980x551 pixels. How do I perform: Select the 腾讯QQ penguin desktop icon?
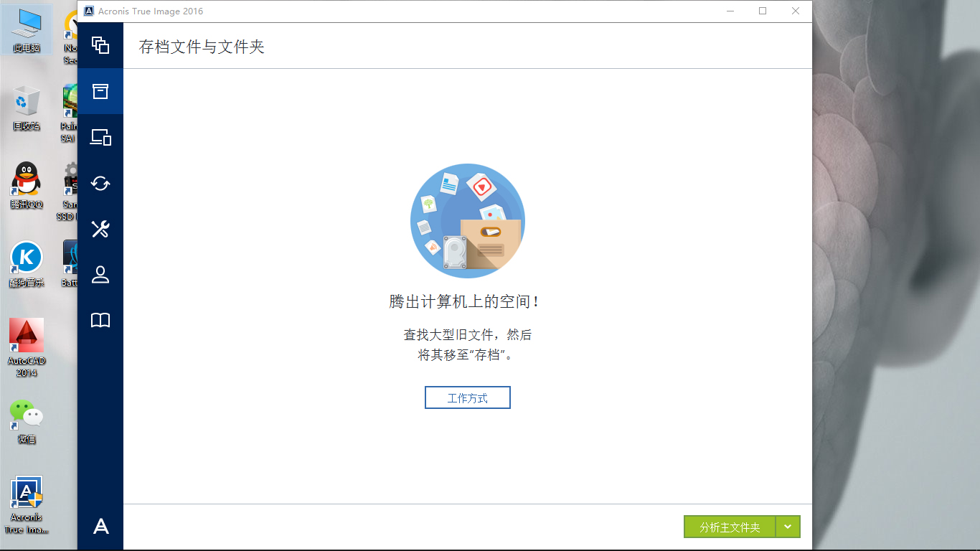27,186
